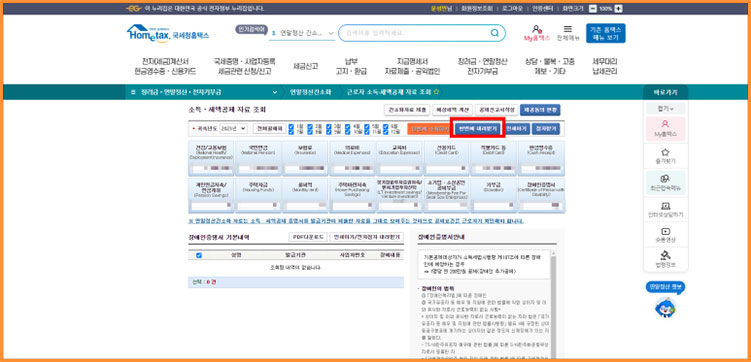This screenshot has width=751, height=362.
Task: Open 전자(세금)계산서 현금영수증·신용카드 menu
Action: 165,67
